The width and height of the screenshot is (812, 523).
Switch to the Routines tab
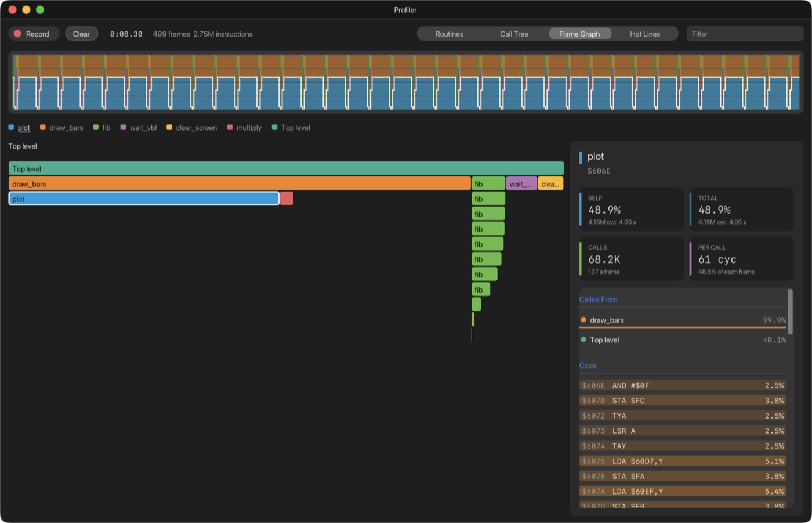coord(449,34)
